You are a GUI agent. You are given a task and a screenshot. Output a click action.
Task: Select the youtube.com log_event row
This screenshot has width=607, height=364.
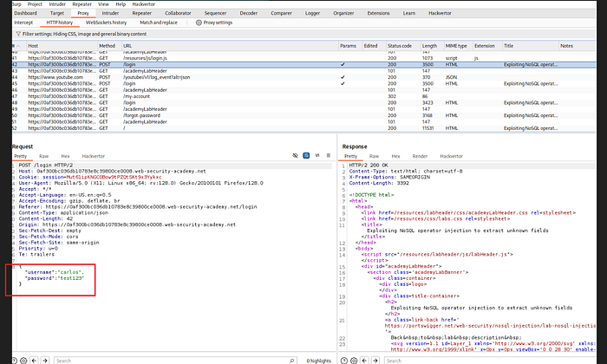coord(303,77)
